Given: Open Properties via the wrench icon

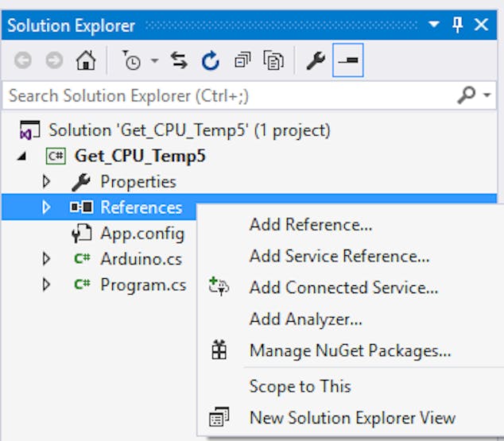Looking at the screenshot, I should click(x=316, y=61).
